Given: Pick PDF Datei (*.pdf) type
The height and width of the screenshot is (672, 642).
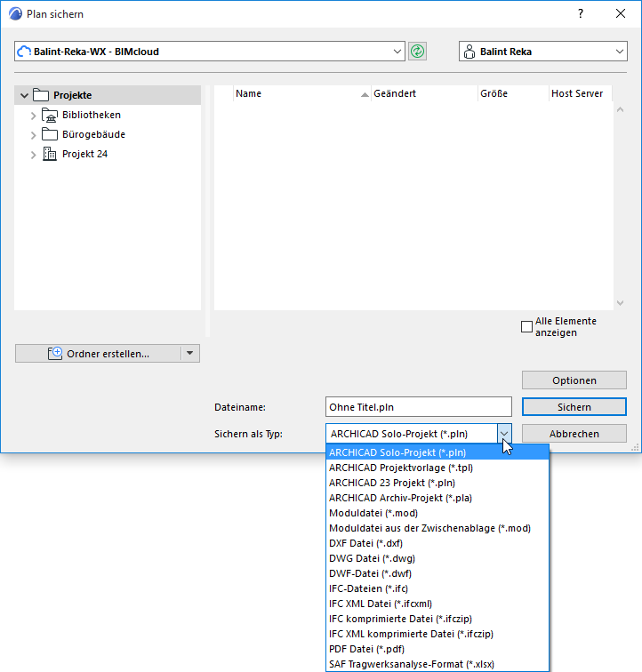Looking at the screenshot, I should [x=437, y=649].
